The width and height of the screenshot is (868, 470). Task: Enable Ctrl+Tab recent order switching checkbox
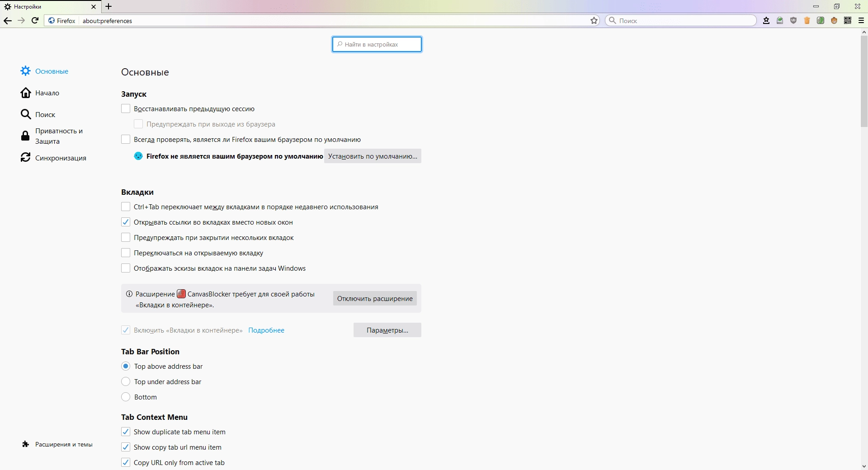point(126,207)
